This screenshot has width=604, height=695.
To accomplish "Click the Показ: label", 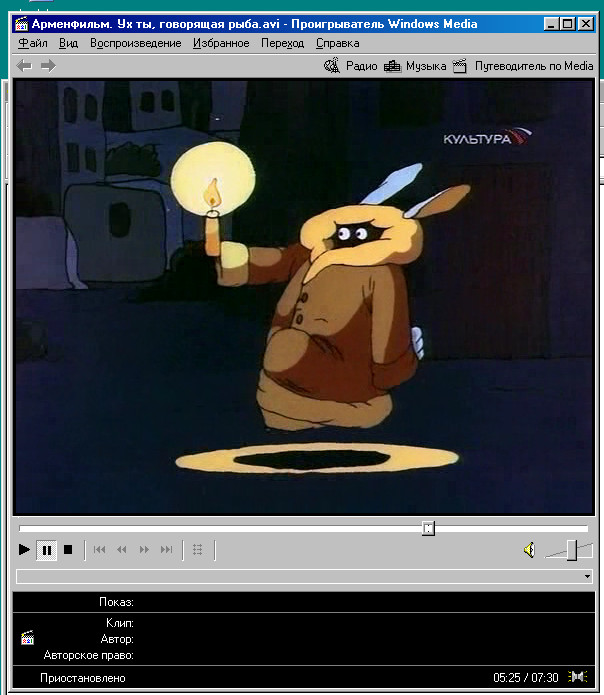I will pyautogui.click(x=116, y=602).
